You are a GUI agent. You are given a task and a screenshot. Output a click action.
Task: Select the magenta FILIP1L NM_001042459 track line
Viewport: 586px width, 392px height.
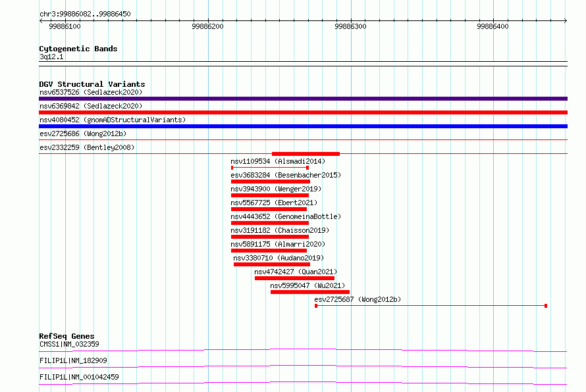pos(303,383)
